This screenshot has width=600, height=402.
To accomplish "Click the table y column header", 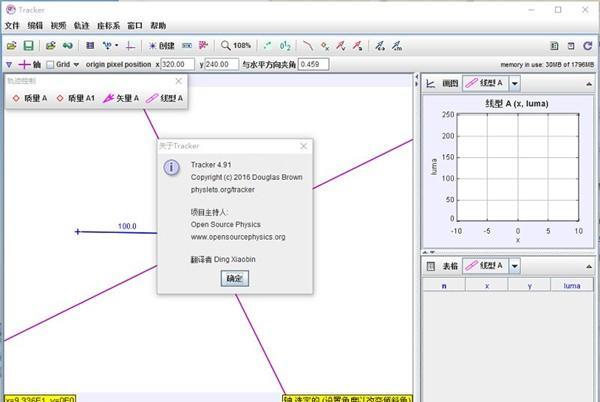I will tap(529, 286).
